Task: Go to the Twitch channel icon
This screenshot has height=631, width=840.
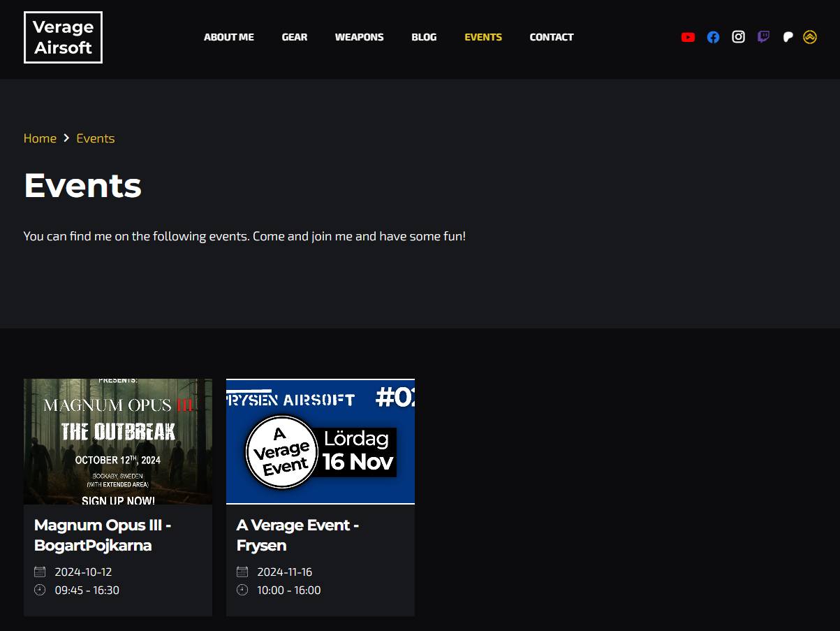Action: click(x=763, y=37)
